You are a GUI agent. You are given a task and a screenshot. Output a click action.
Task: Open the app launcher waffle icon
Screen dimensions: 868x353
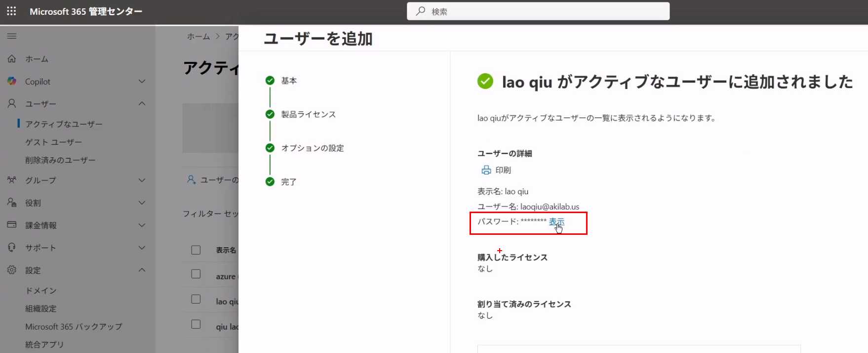pos(11,11)
